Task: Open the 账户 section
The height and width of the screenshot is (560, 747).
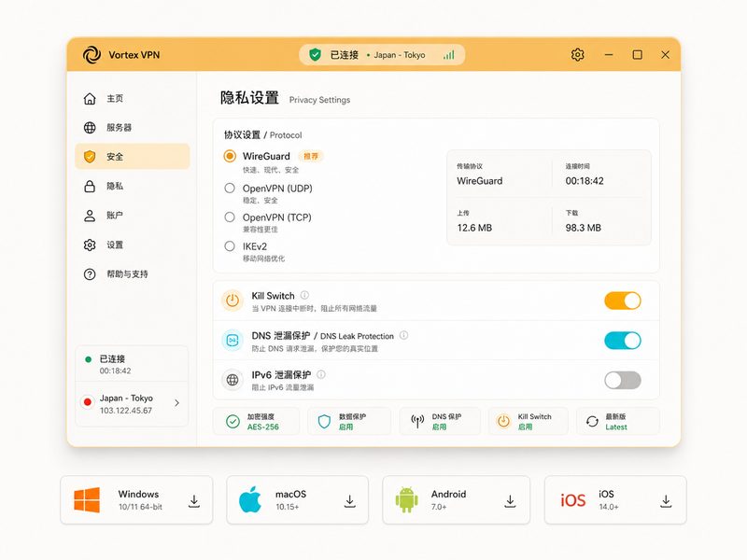Action: (132, 216)
